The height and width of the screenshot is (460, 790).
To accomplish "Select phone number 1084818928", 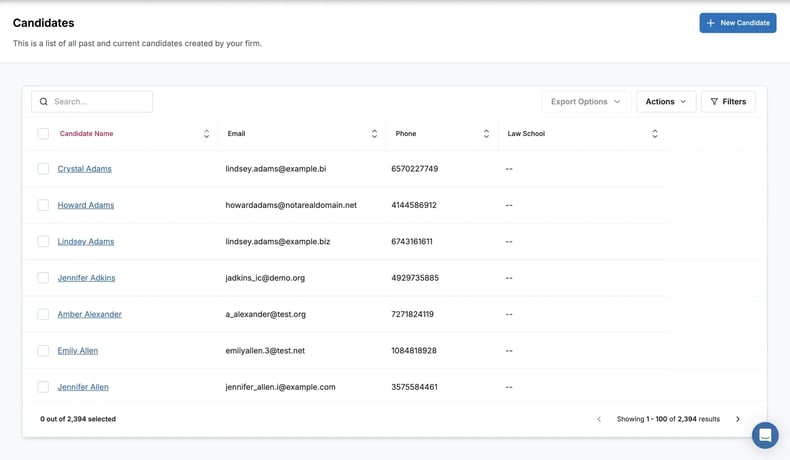I will (414, 351).
